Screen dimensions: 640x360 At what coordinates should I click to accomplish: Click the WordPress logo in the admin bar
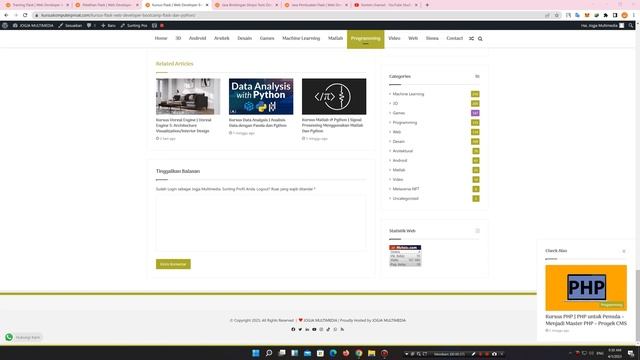tap(5, 25)
